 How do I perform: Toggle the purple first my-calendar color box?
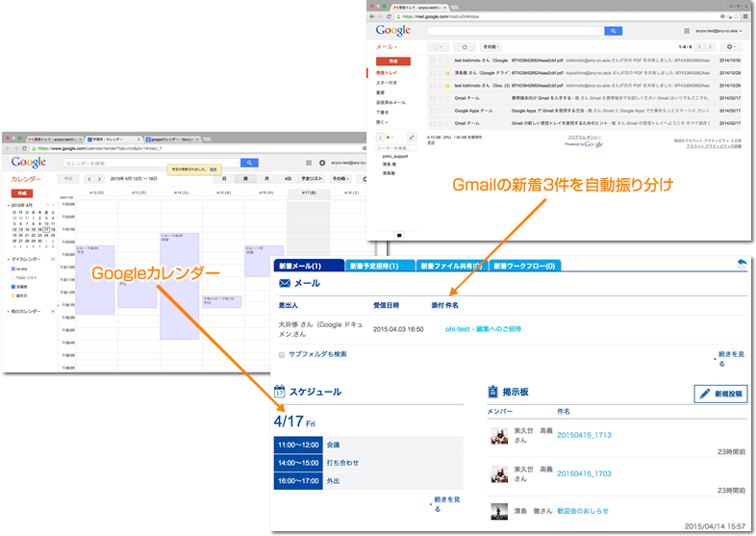pyautogui.click(x=13, y=269)
